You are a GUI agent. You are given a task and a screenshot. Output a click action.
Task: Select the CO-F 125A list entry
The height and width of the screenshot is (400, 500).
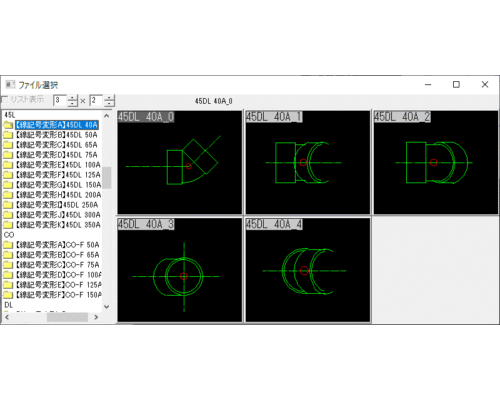click(x=58, y=285)
